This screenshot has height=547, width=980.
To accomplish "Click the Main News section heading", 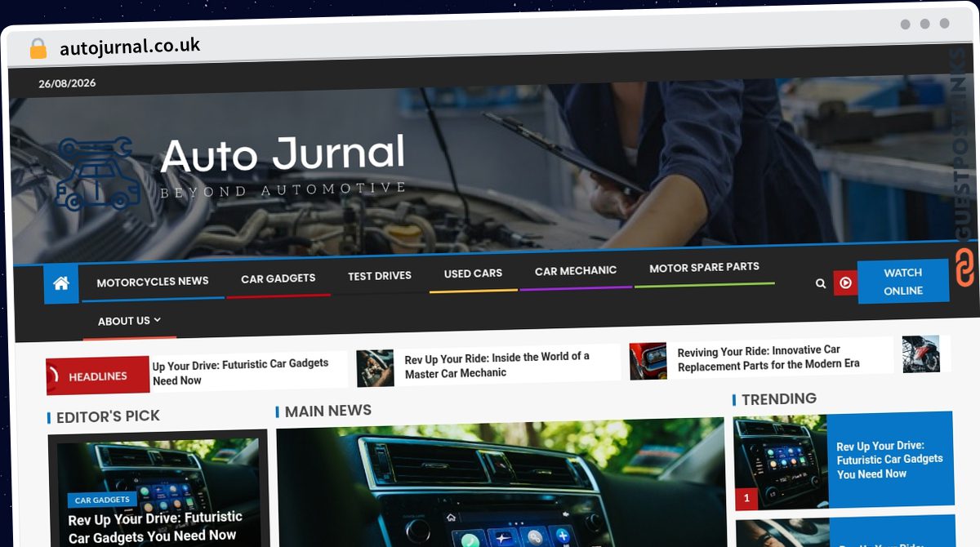I will pyautogui.click(x=328, y=411).
